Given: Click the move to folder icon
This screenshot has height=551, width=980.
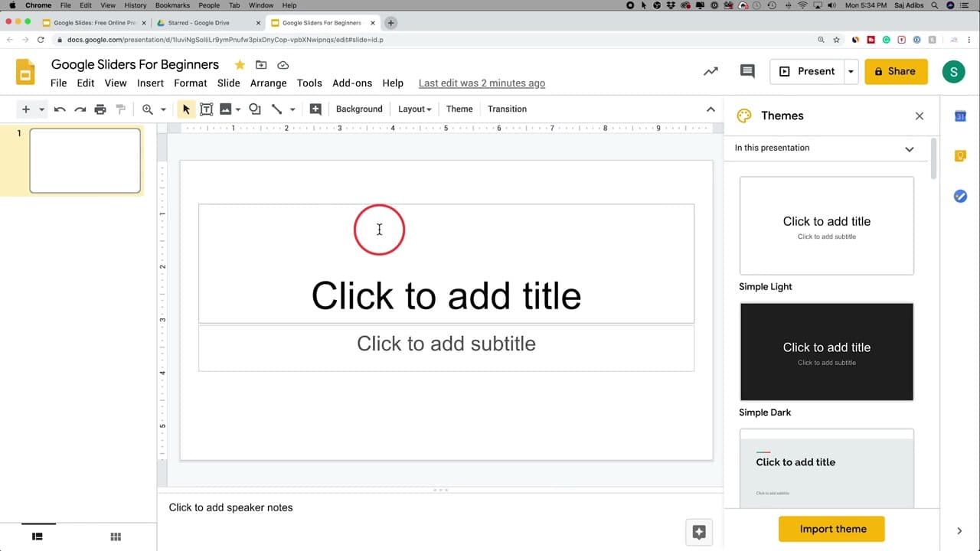Looking at the screenshot, I should click(261, 65).
